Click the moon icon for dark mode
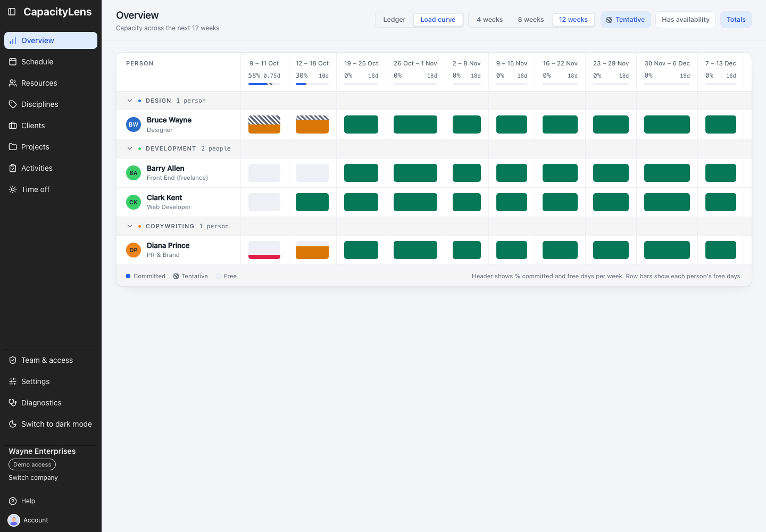Screen dimensions: 766x532 13,424
